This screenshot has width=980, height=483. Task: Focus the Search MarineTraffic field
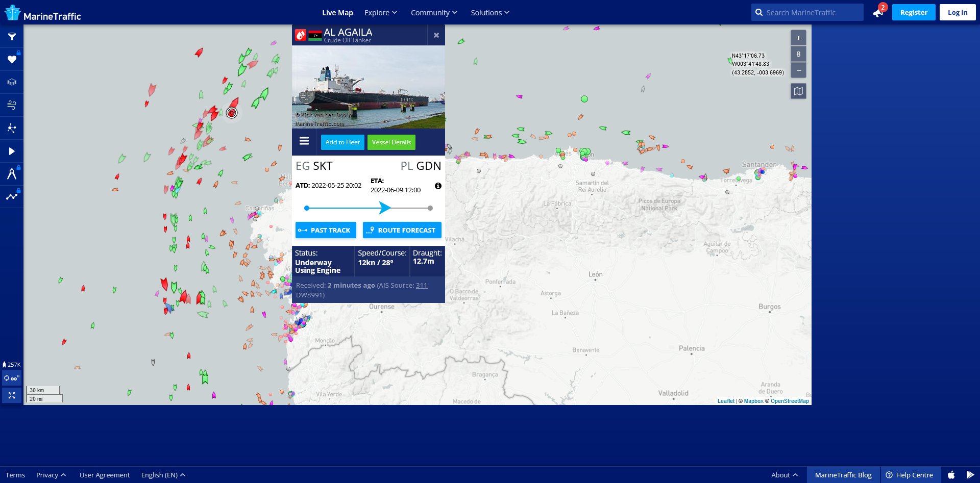[807, 12]
